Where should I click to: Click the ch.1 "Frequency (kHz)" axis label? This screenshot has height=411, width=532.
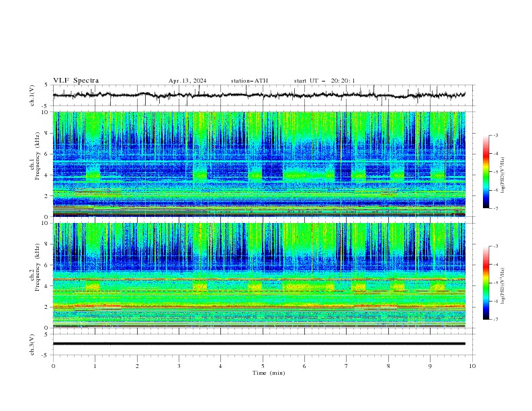(38, 156)
